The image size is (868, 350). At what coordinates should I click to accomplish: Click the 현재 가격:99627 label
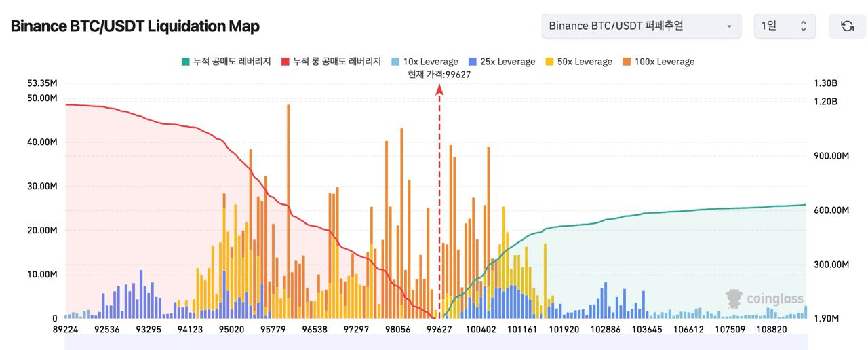pyautogui.click(x=439, y=75)
